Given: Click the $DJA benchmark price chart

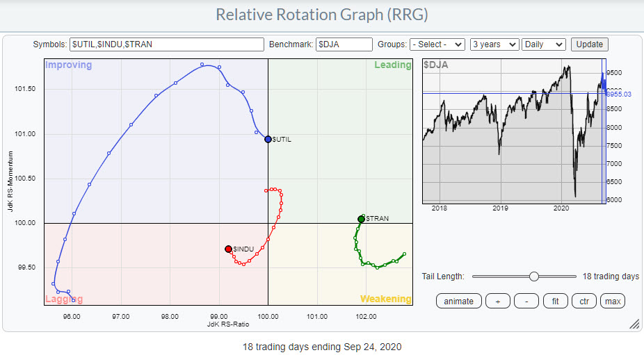Looking at the screenshot, I should 515,132.
